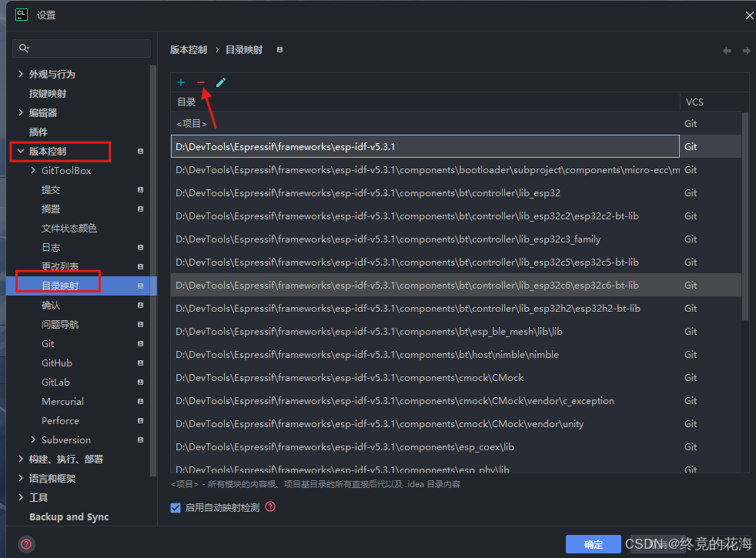Select the row ending with vendor\c_exception
756x558 pixels.
pos(456,401)
